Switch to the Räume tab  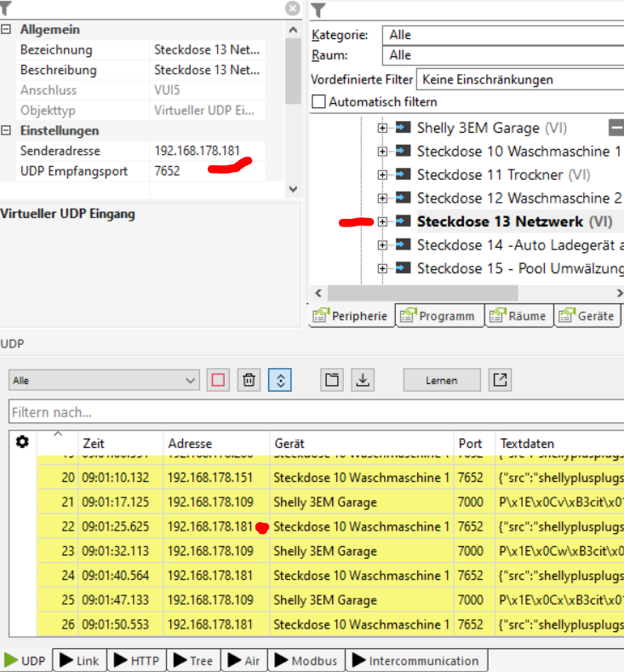tap(518, 316)
